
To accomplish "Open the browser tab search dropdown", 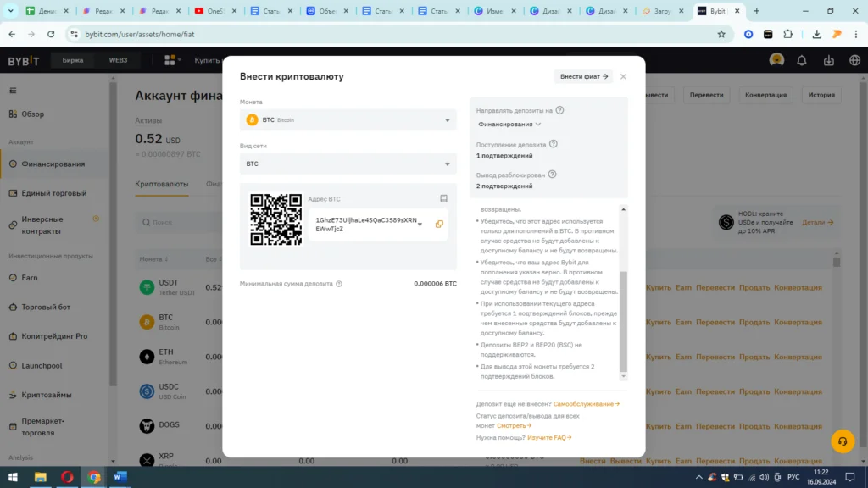I will click(10, 11).
